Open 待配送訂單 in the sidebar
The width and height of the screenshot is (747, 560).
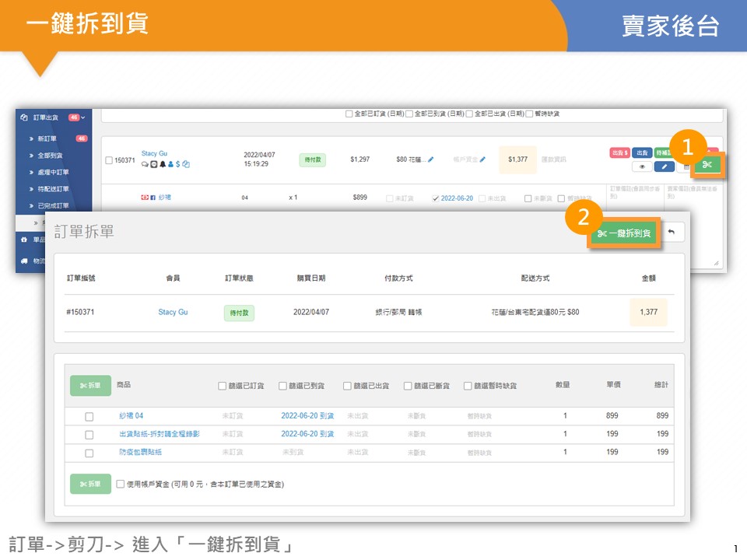(x=53, y=189)
